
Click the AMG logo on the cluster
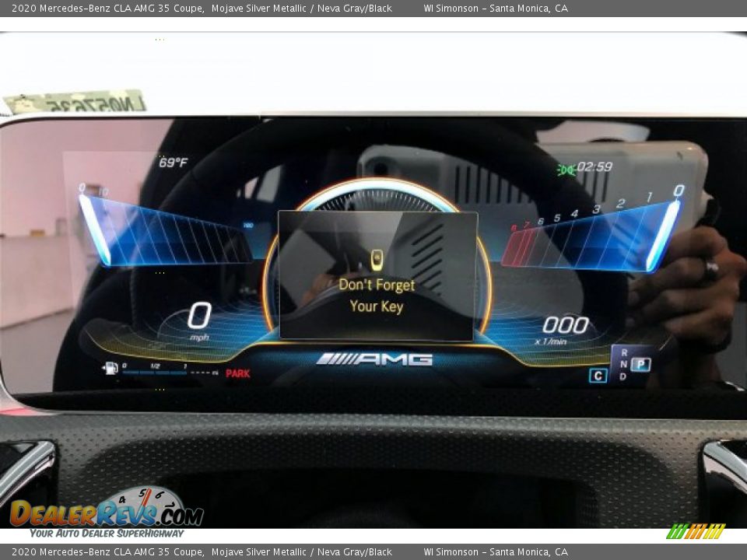[x=374, y=359]
